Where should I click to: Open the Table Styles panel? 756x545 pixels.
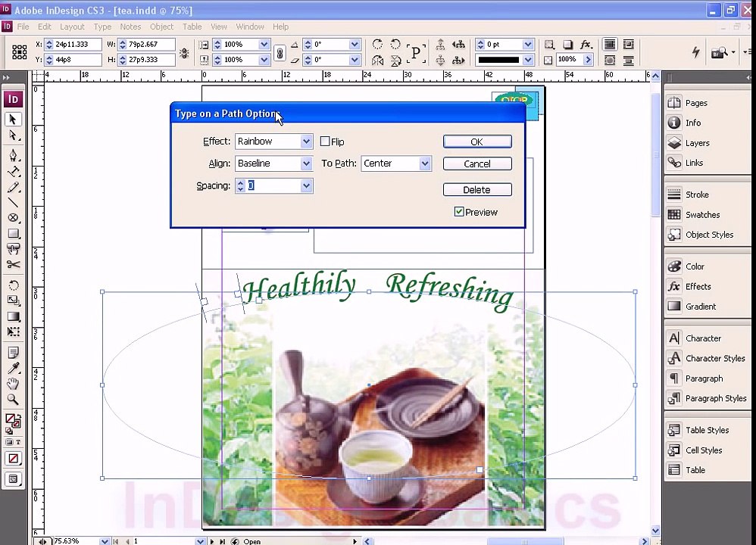pos(707,430)
